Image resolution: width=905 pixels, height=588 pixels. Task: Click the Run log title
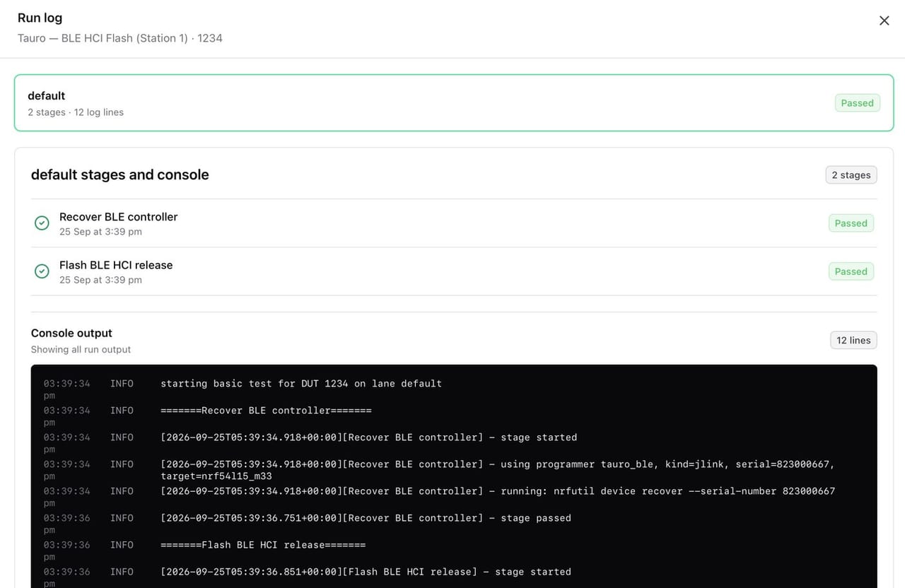click(40, 18)
